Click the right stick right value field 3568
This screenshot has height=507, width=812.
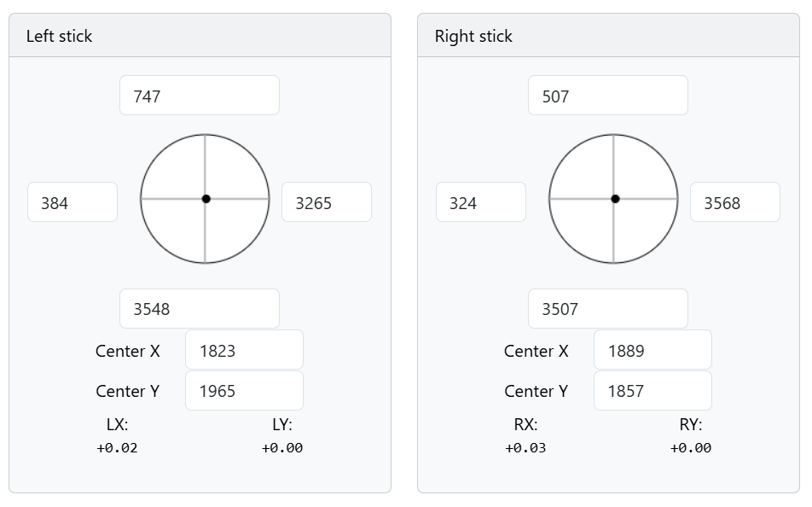(x=734, y=202)
